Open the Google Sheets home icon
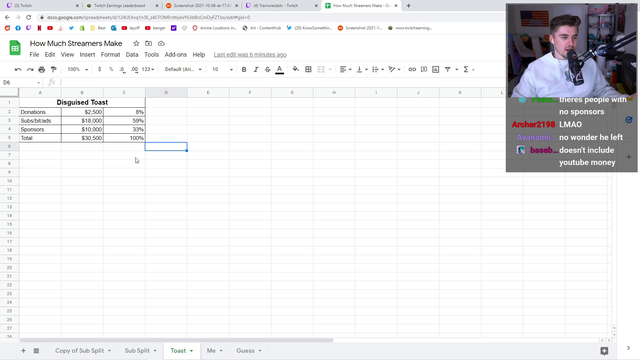 point(15,48)
